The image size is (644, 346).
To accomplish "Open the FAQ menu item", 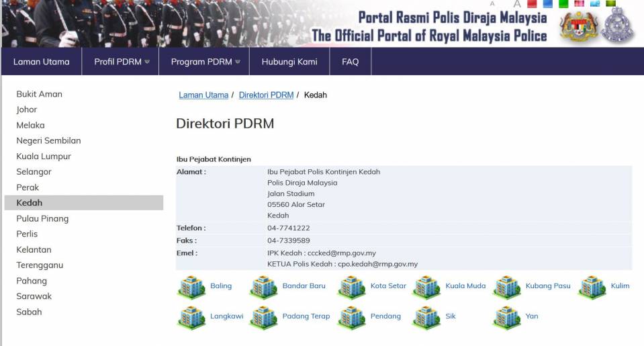I will (x=351, y=62).
